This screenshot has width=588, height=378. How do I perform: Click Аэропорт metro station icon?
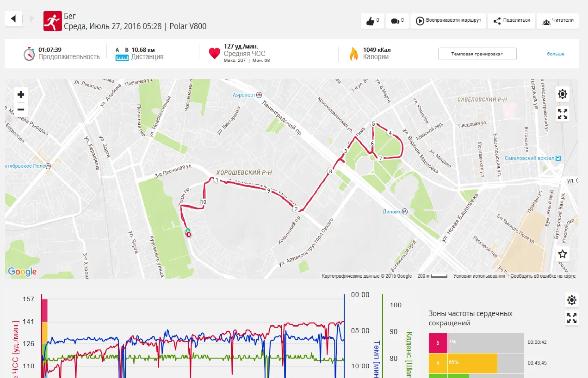260,94
